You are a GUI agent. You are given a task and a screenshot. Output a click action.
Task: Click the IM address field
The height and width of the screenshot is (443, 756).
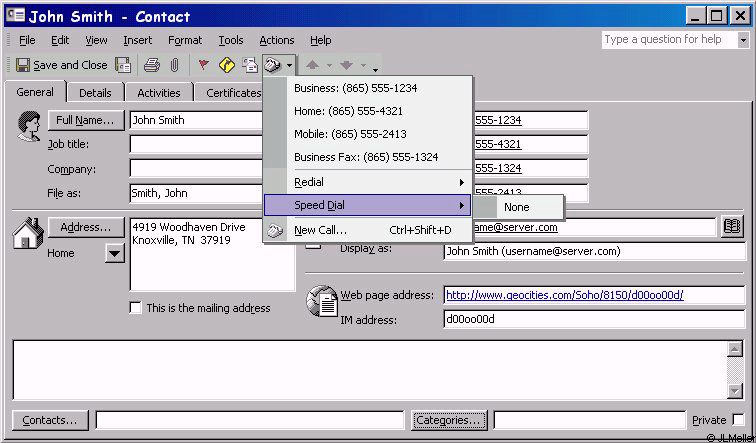point(594,319)
